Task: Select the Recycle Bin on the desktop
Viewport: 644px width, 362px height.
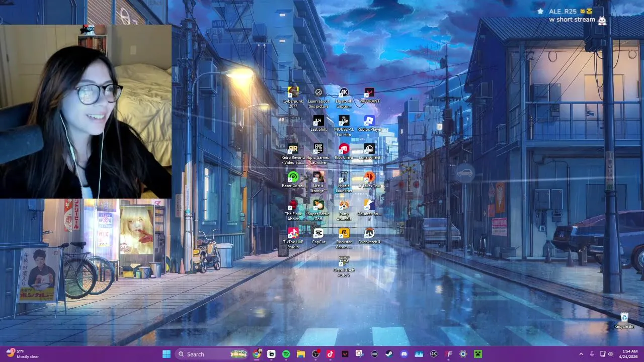Action: (x=624, y=320)
